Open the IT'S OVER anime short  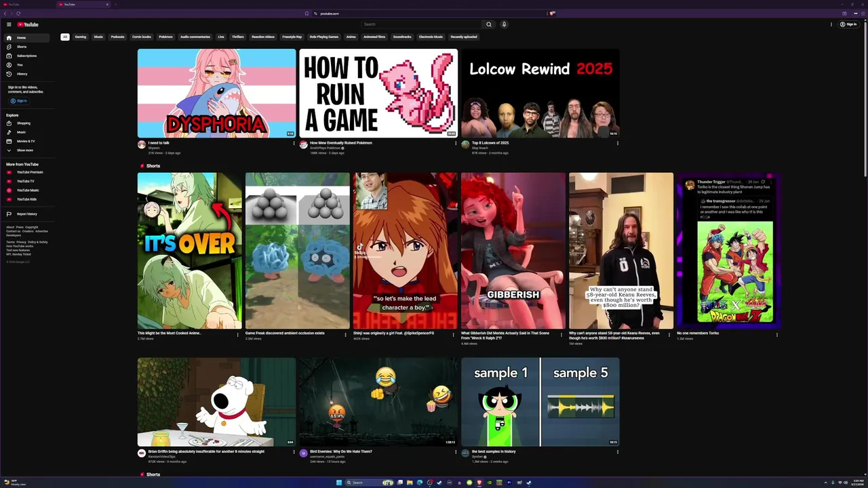tap(190, 251)
